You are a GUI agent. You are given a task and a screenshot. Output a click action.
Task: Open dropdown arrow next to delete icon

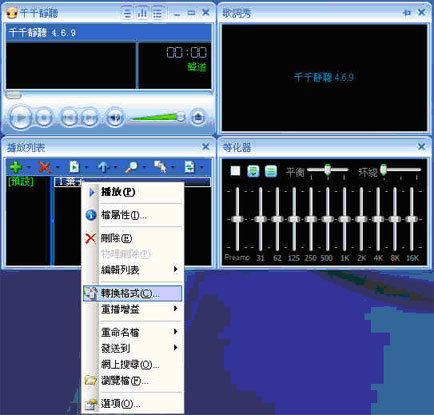coord(58,167)
